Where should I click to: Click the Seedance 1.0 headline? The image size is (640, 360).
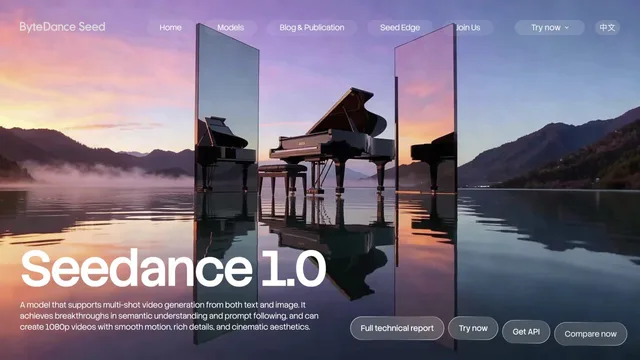point(173,269)
